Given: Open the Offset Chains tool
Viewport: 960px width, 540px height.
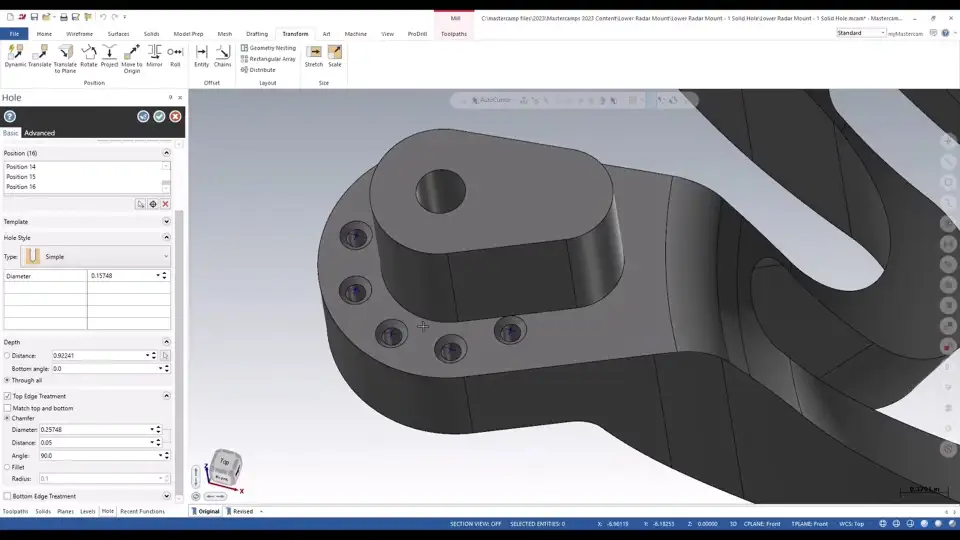Looking at the screenshot, I should pyautogui.click(x=222, y=56).
